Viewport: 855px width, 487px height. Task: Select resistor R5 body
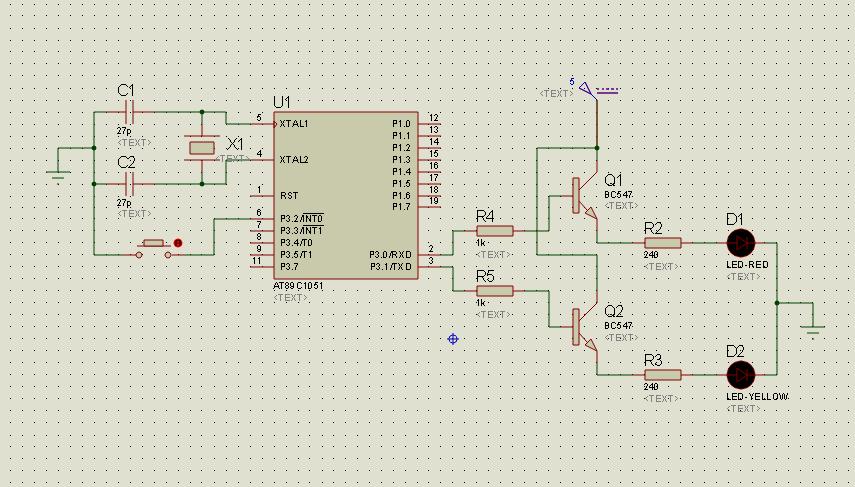point(495,291)
